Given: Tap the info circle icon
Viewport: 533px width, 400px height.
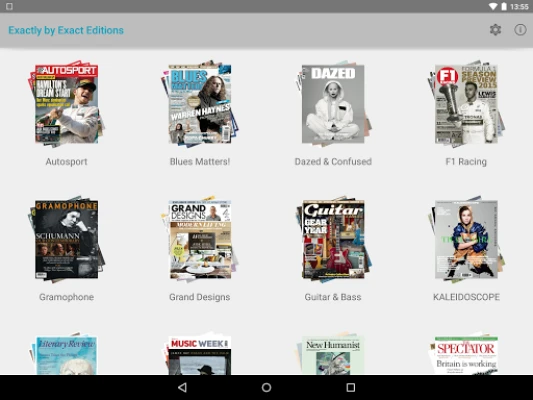Looking at the screenshot, I should (520, 30).
